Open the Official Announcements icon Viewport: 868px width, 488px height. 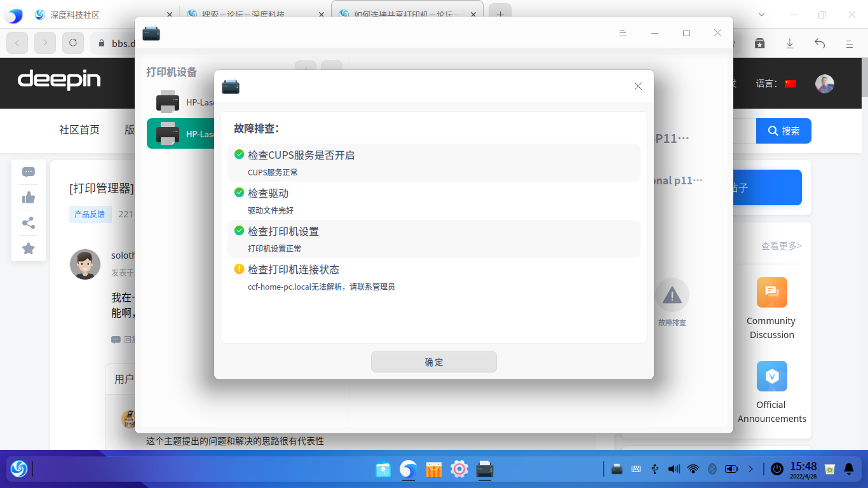click(771, 376)
